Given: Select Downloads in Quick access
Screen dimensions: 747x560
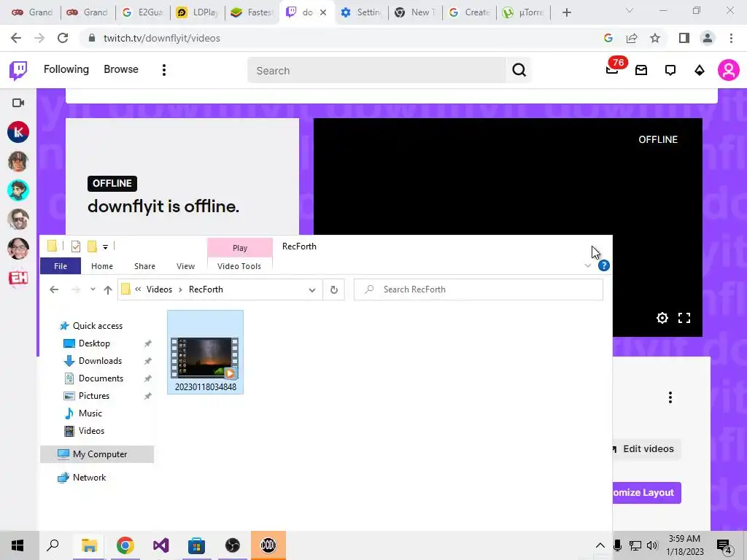Looking at the screenshot, I should point(100,361).
